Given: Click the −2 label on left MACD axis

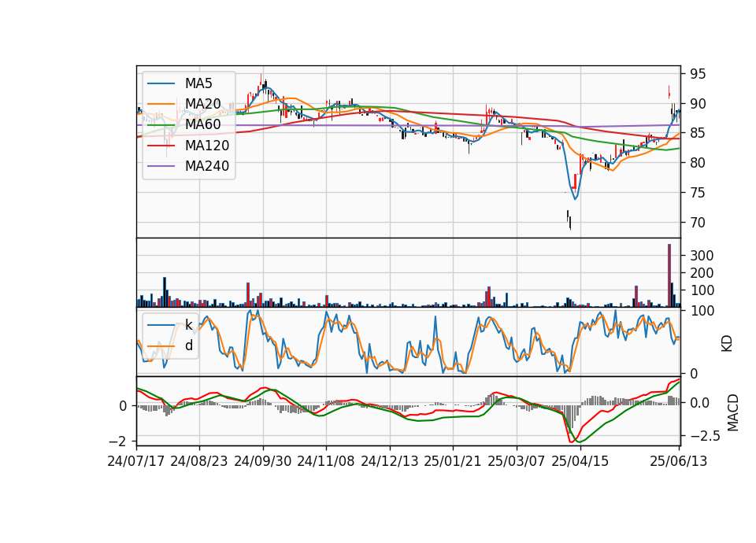Looking at the screenshot, I should [x=117, y=441].
